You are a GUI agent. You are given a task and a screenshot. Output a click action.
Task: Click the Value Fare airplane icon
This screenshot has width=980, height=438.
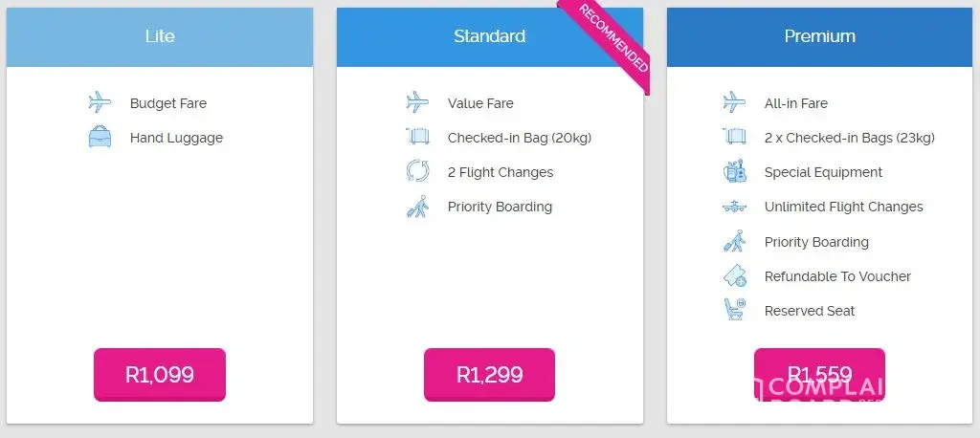417,102
